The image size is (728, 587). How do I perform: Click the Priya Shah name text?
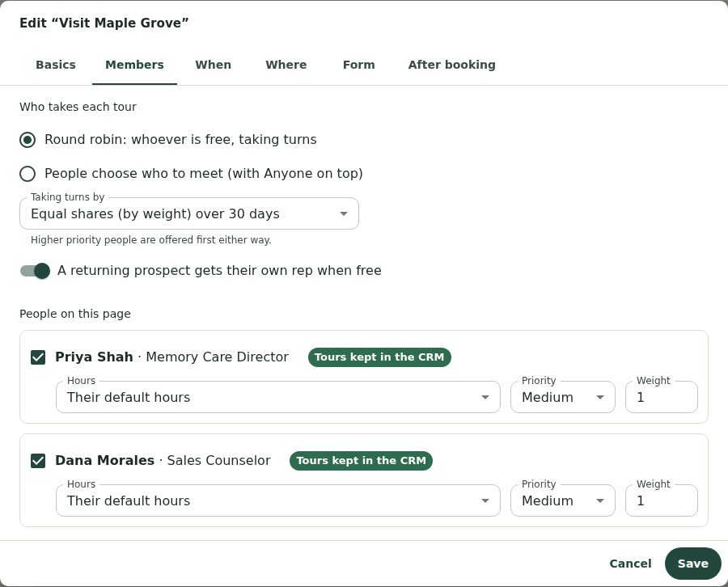[x=94, y=357]
